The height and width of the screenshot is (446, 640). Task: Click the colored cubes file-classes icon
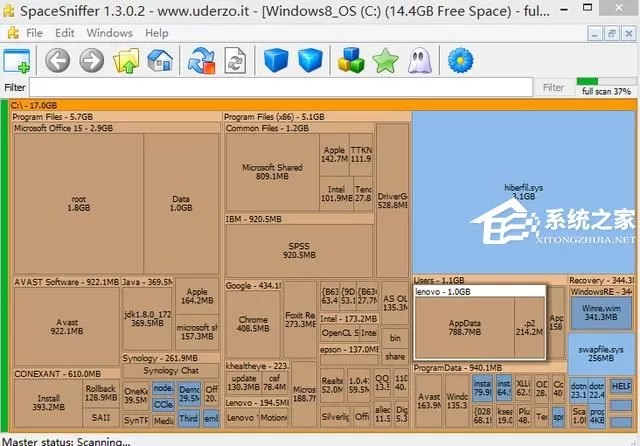point(351,60)
